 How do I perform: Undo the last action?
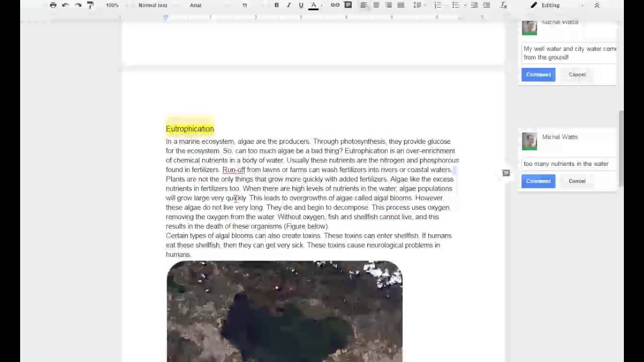(x=65, y=5)
